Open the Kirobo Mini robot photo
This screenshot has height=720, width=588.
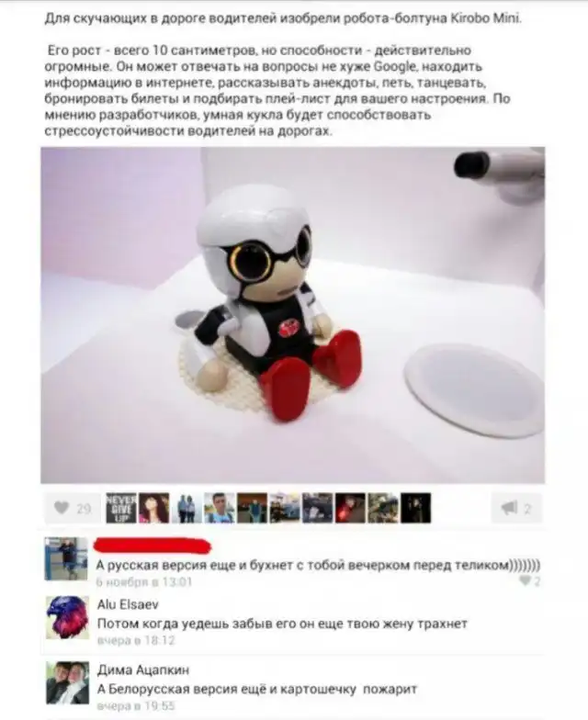pyautogui.click(x=292, y=315)
